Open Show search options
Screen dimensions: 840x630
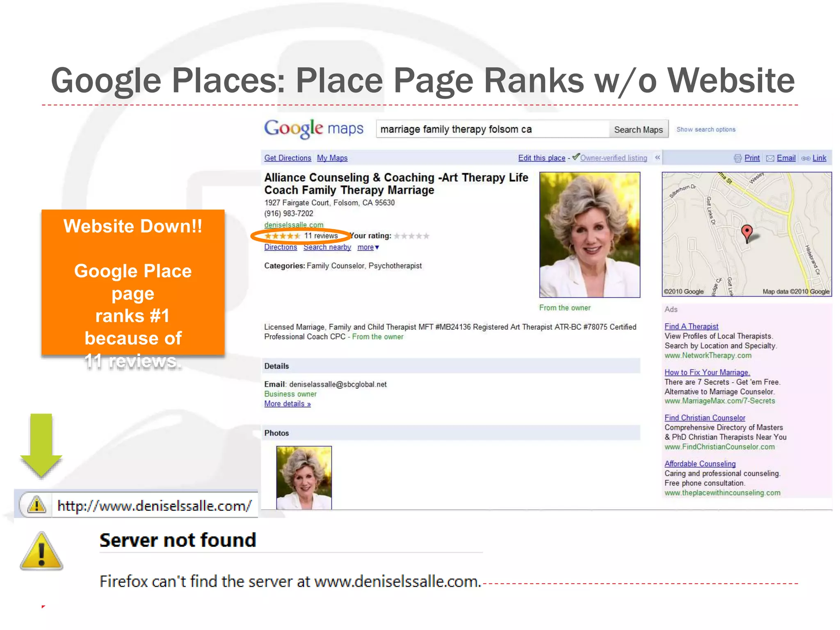[706, 130]
